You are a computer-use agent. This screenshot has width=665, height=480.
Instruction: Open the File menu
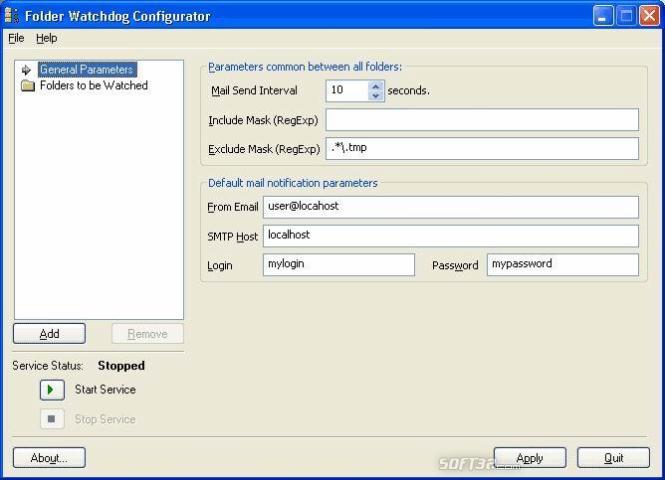[16, 38]
